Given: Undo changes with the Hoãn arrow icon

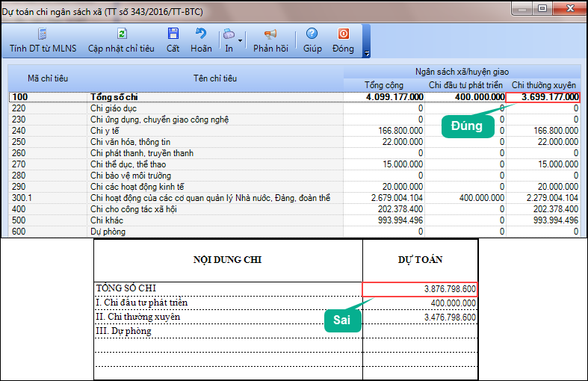Looking at the screenshot, I should pos(201,34).
